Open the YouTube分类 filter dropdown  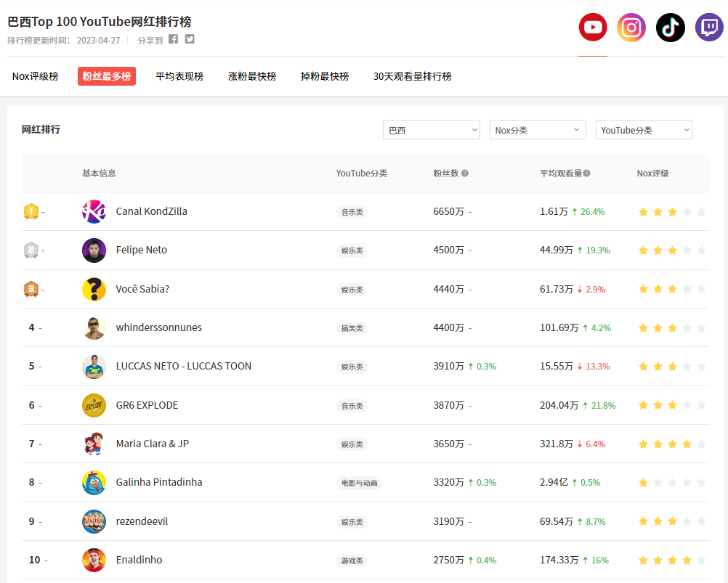coord(644,129)
